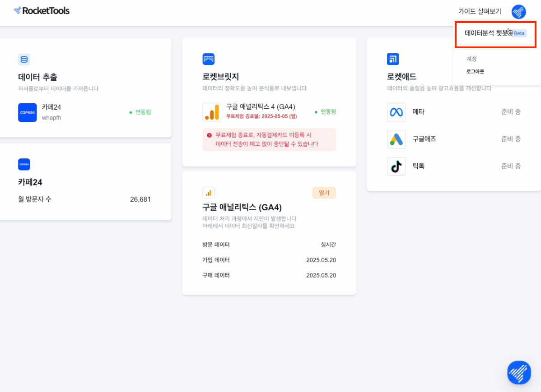The width and height of the screenshot is (541, 392).
Task: Click the 가입 데이터 row label
Action: tap(216, 260)
